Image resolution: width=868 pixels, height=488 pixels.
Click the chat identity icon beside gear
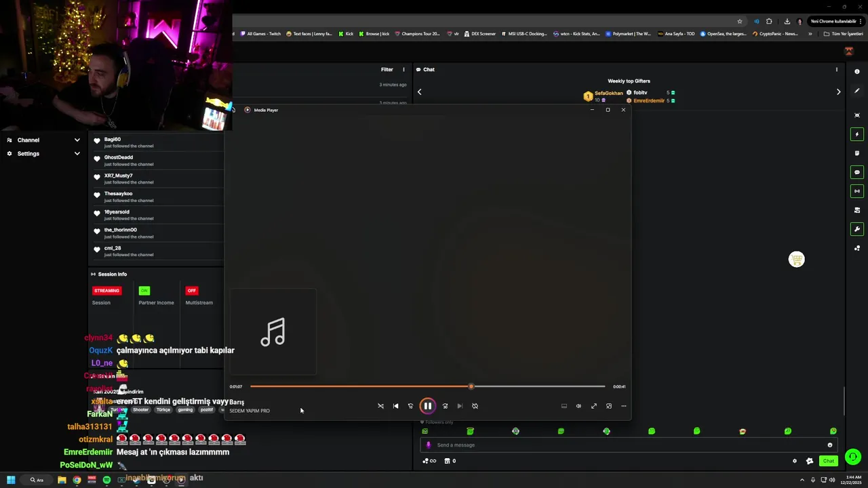(810, 461)
